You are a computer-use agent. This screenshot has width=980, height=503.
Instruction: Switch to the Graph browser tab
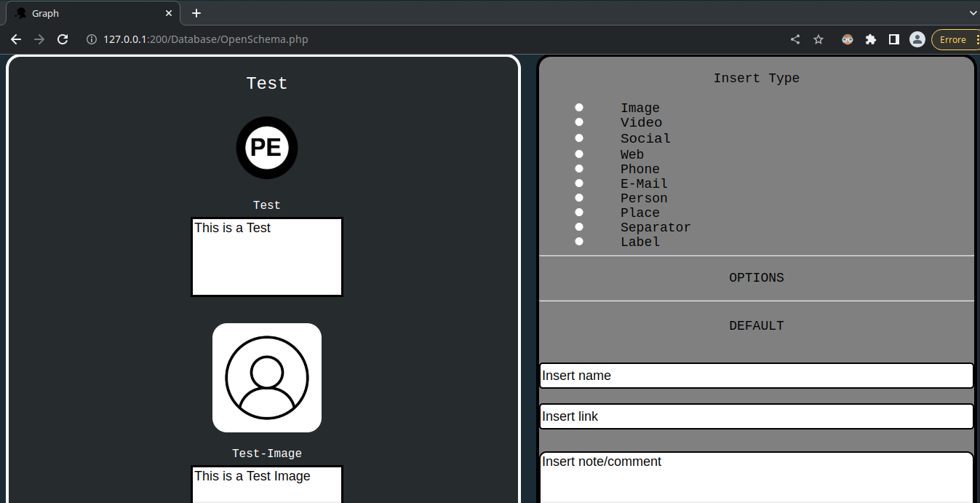pos(87,12)
